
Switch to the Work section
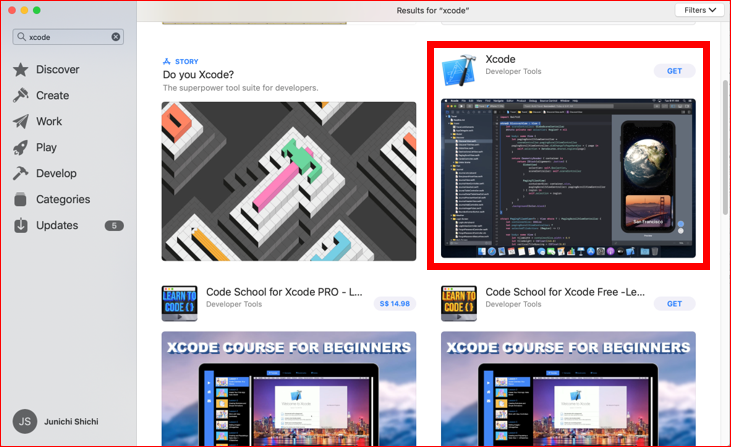(x=49, y=121)
